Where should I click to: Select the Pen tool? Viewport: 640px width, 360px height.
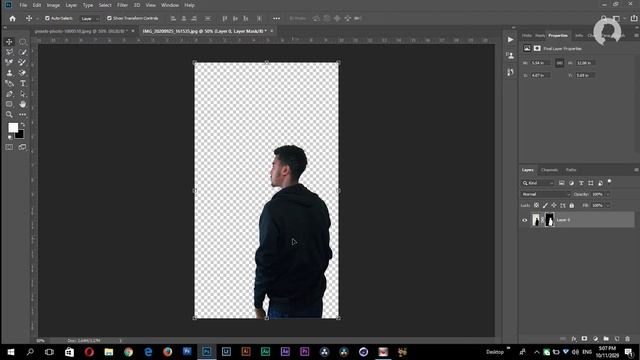[9, 94]
